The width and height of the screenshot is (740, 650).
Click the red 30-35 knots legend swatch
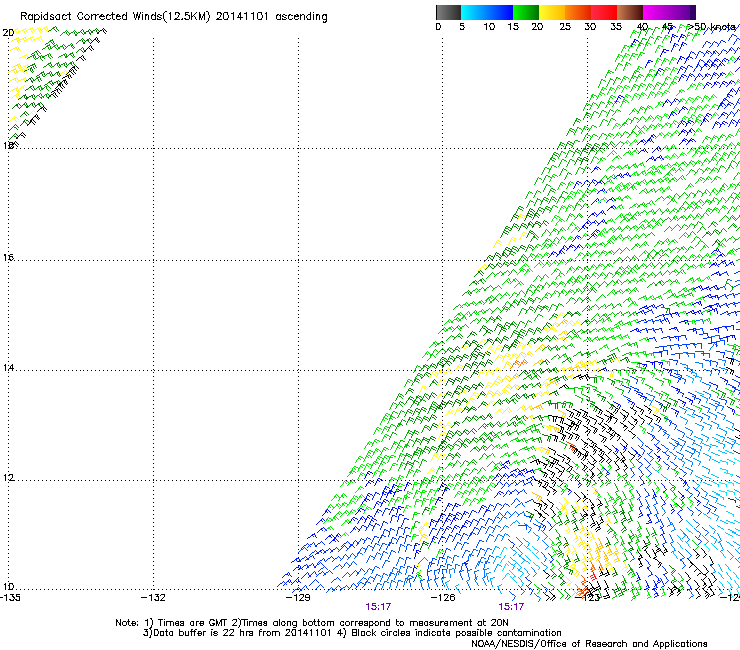(604, 12)
